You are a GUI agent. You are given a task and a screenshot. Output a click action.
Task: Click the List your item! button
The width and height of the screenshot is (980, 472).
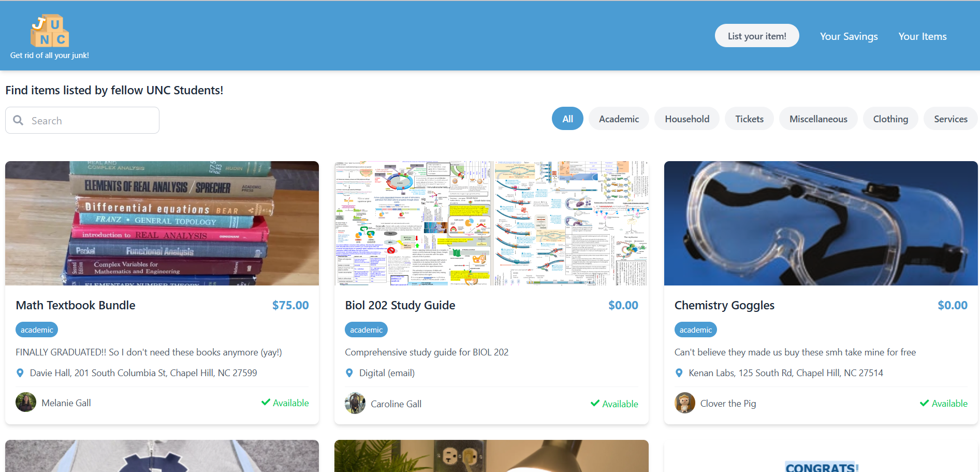(757, 36)
